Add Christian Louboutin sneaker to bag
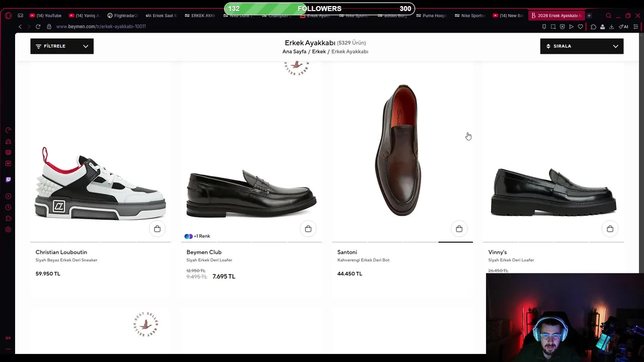Image resolution: width=644 pixels, height=362 pixels. click(x=157, y=229)
